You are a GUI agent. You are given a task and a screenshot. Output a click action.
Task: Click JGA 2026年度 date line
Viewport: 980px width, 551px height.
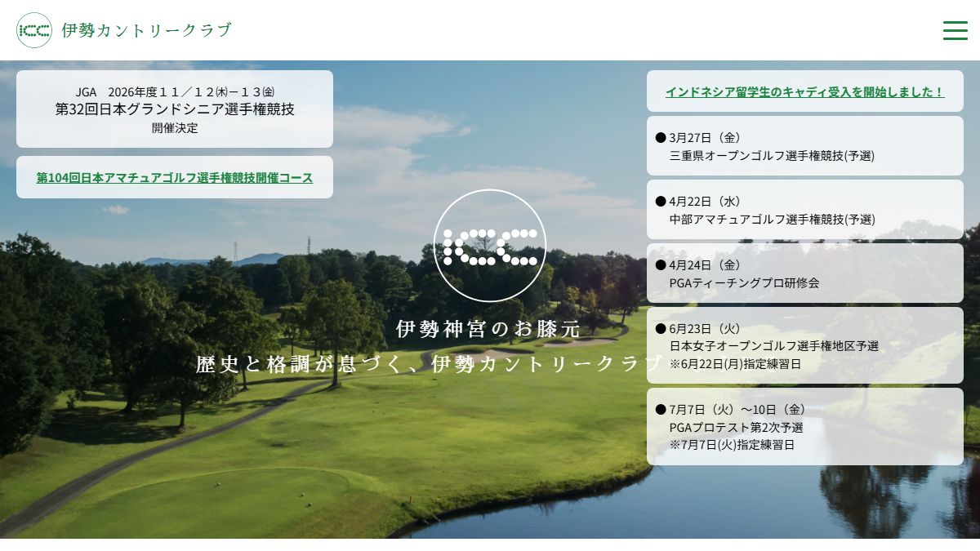tap(175, 91)
